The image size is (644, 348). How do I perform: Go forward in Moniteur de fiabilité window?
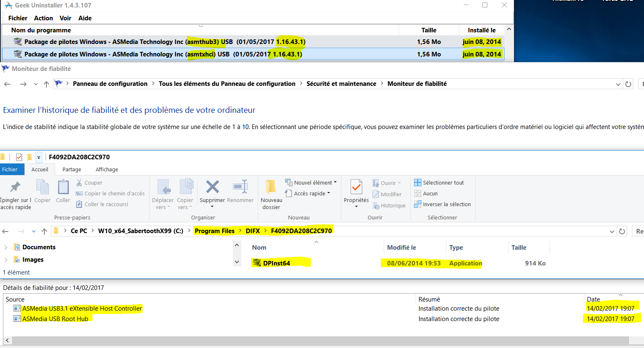coord(23,84)
